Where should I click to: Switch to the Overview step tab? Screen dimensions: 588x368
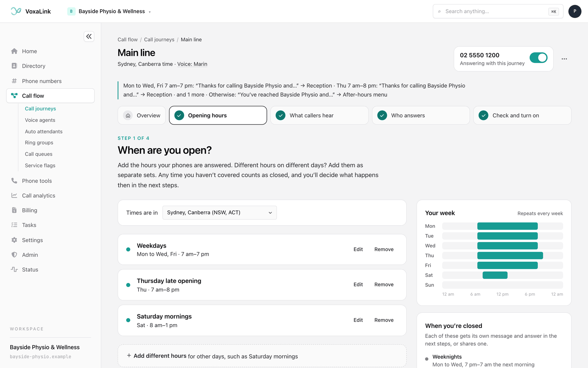pos(142,116)
